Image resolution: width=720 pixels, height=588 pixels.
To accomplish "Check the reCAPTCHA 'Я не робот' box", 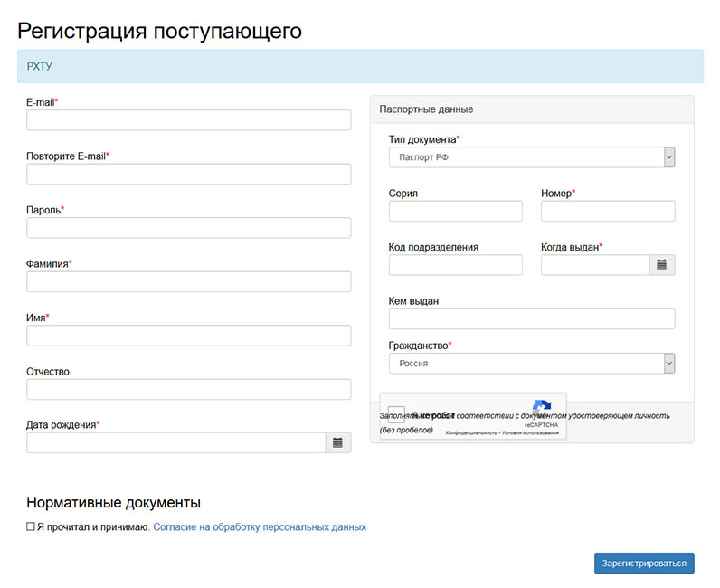I will coord(396,415).
